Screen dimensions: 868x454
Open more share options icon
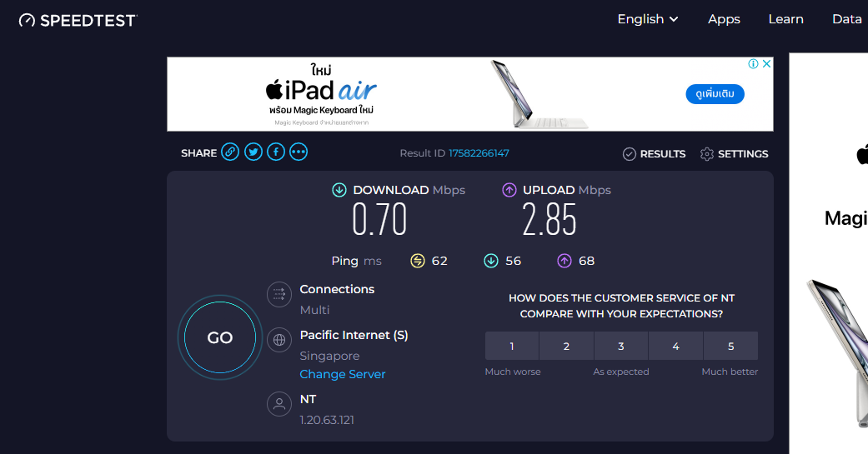tap(299, 152)
